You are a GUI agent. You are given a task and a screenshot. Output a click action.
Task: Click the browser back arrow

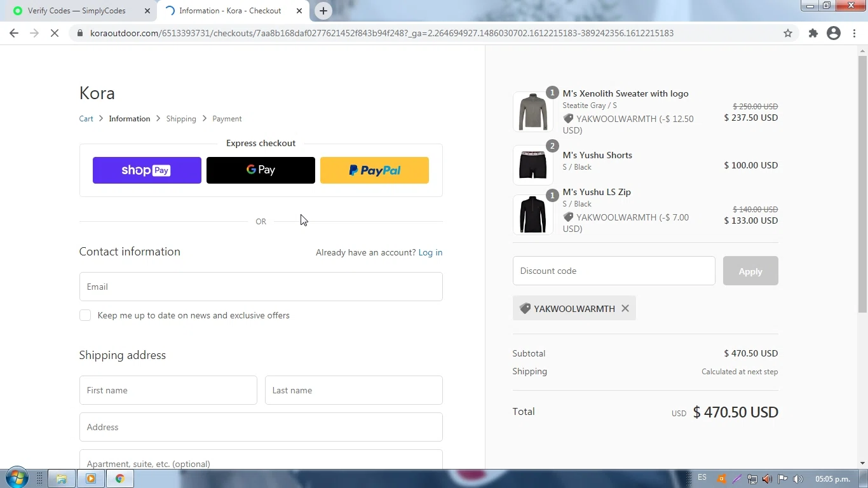coord(14,33)
